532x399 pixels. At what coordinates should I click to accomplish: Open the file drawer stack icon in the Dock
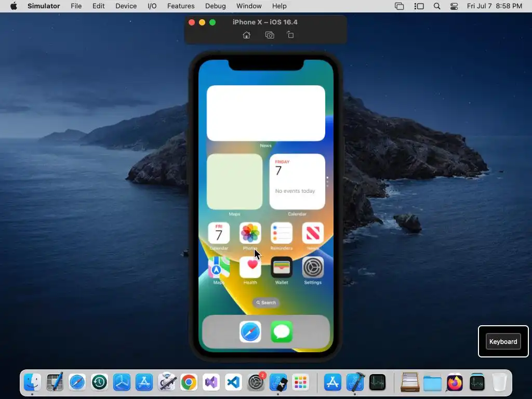(410, 382)
